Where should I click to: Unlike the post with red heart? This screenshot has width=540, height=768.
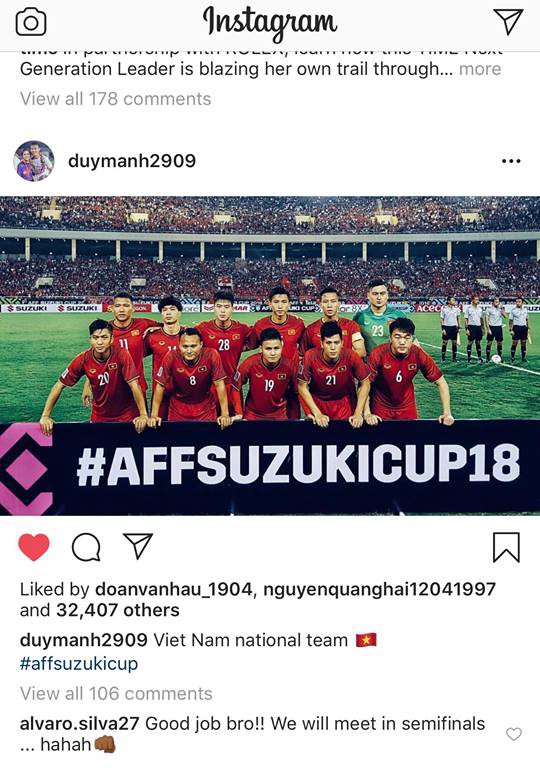click(34, 547)
